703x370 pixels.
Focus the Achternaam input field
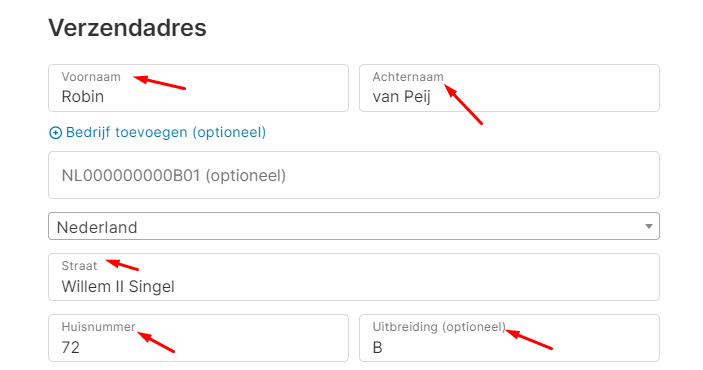point(509,88)
